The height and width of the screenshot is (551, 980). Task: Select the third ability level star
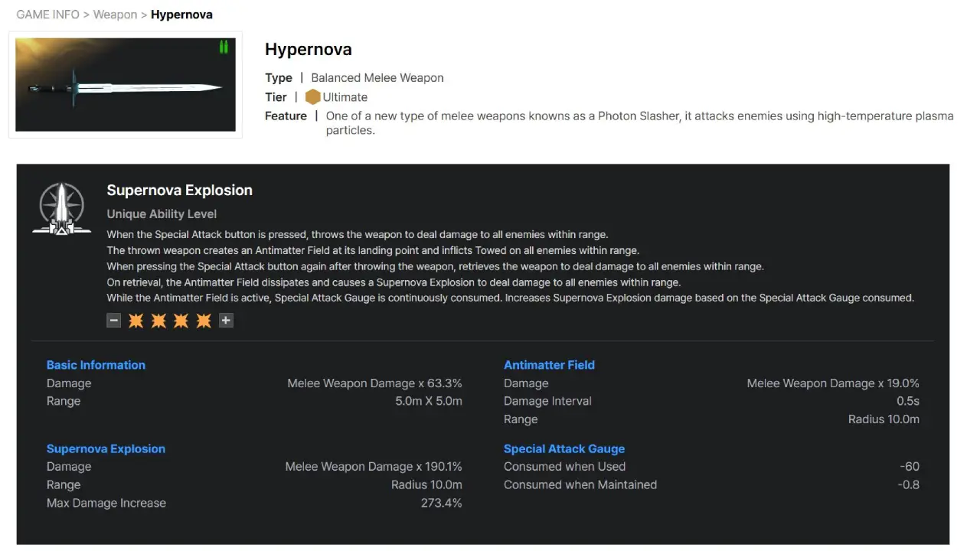click(181, 320)
